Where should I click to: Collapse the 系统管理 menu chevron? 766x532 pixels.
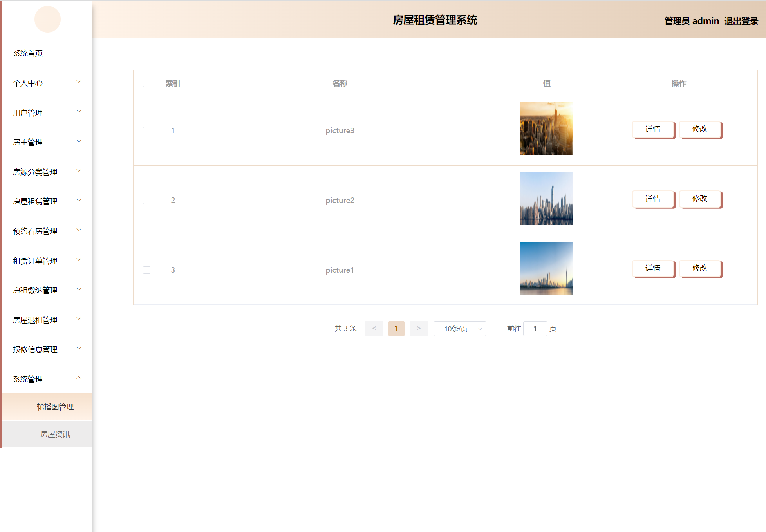coord(79,378)
